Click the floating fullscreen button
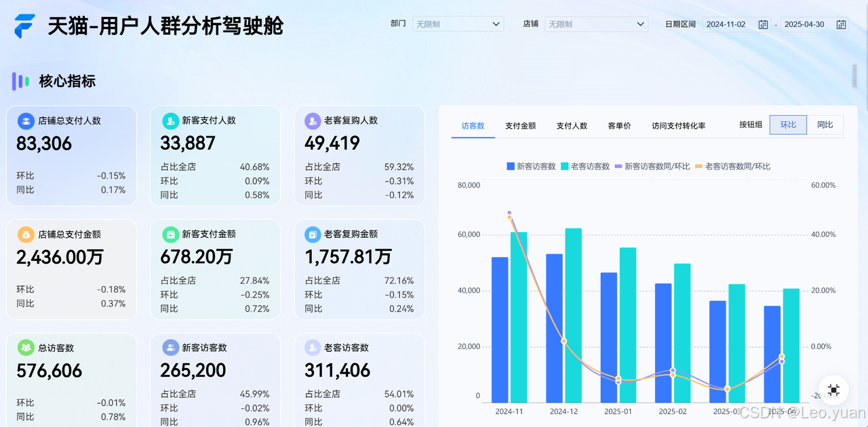The height and width of the screenshot is (427, 868). 833,390
